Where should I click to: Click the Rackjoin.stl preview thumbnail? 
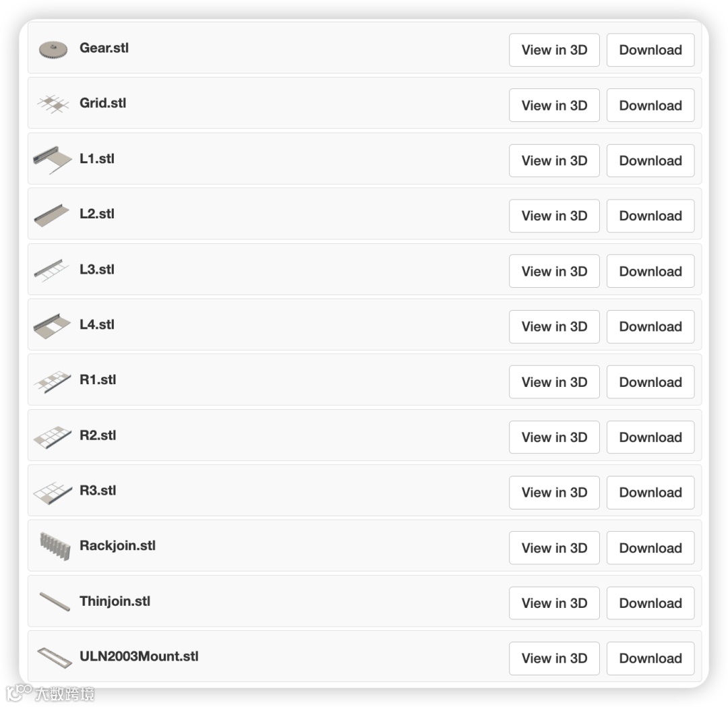pos(54,547)
